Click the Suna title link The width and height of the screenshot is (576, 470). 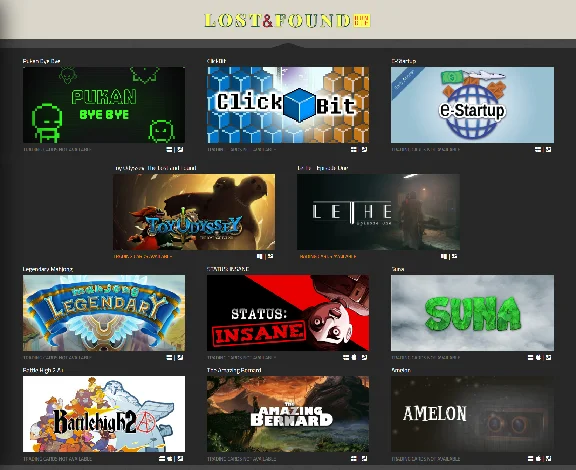[x=398, y=269]
